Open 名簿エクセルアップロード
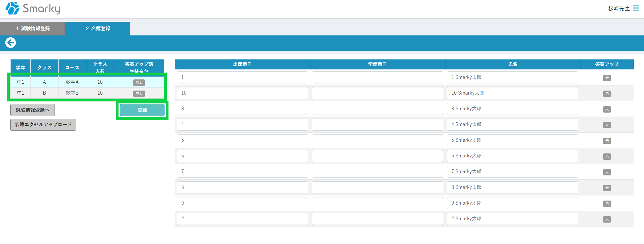 [43, 125]
